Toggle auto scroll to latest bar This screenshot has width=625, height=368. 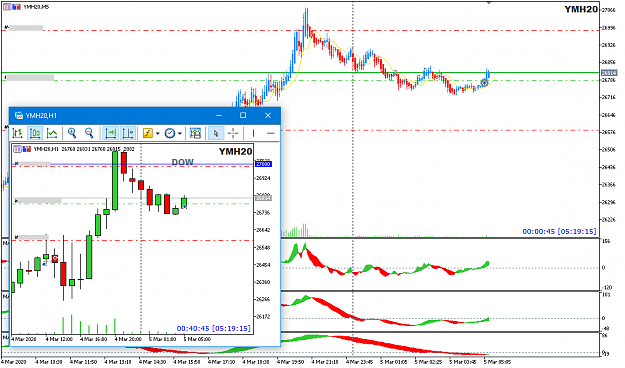coord(110,133)
